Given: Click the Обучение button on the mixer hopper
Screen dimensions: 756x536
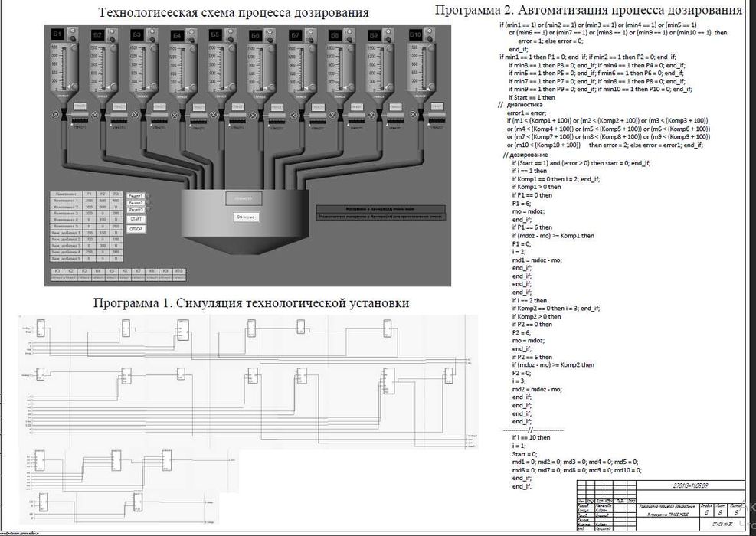Looking at the screenshot, I should (245, 217).
